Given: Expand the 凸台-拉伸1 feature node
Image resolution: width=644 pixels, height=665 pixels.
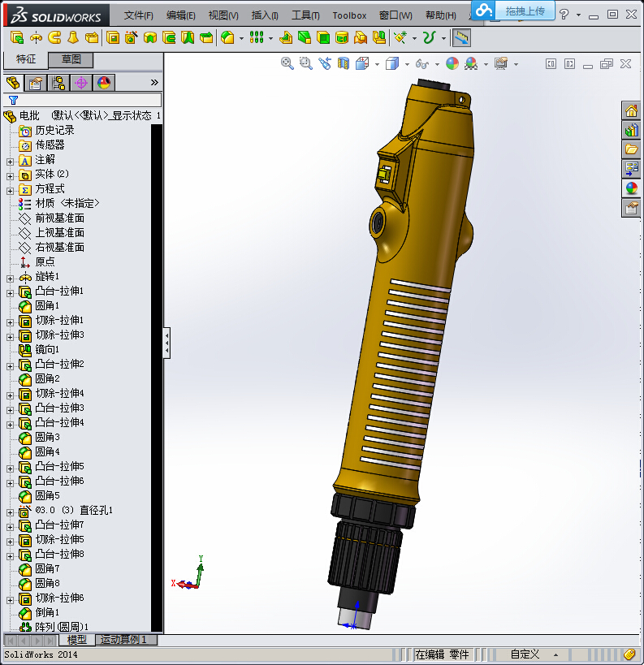Looking at the screenshot, I should tap(10, 293).
